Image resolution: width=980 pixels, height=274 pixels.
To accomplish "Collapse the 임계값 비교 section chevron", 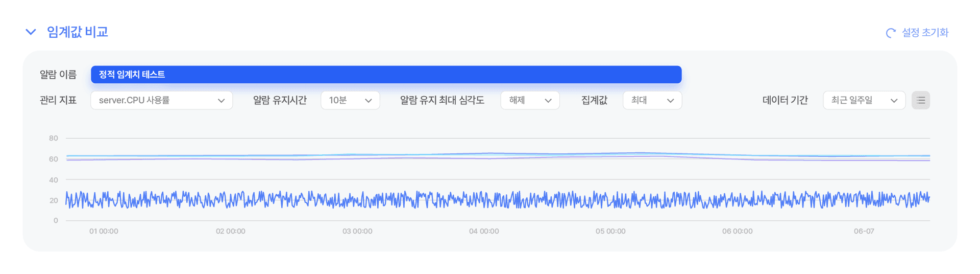I will click(31, 32).
